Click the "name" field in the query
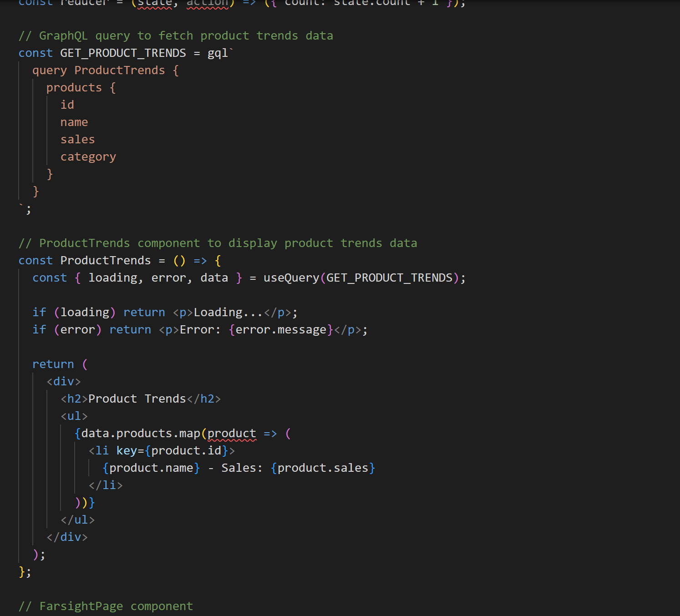This screenshot has width=680, height=616. (x=74, y=122)
